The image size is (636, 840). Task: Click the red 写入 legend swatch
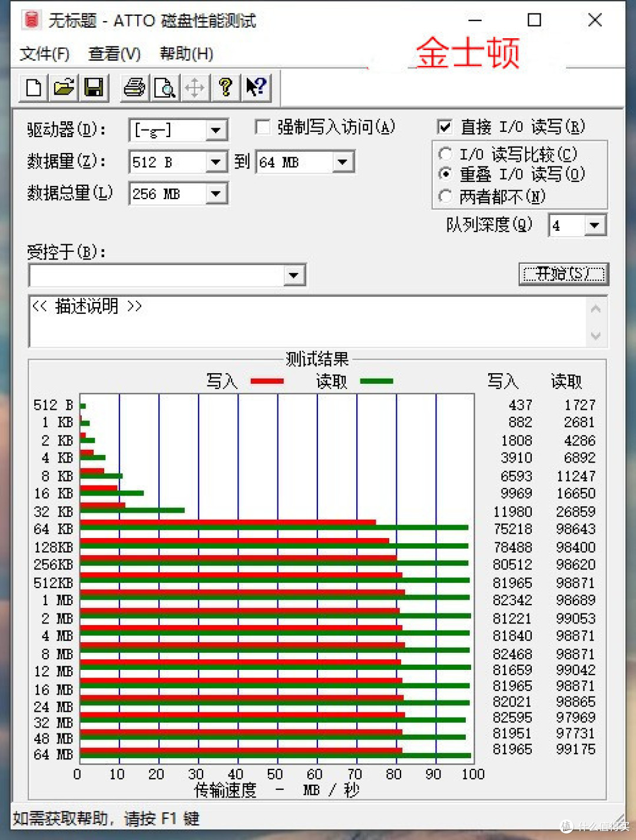pos(267,381)
